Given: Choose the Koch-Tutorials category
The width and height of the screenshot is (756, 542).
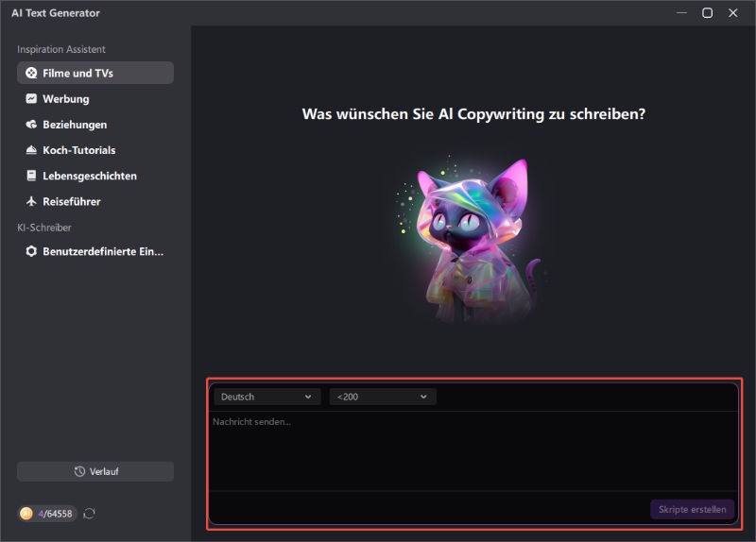Looking at the screenshot, I should point(95,150).
